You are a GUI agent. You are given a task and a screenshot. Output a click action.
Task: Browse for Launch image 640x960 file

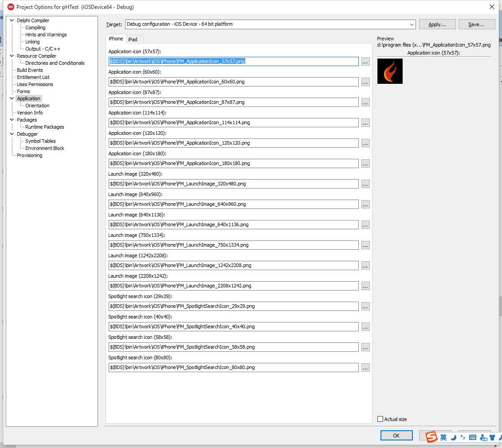pyautogui.click(x=365, y=204)
